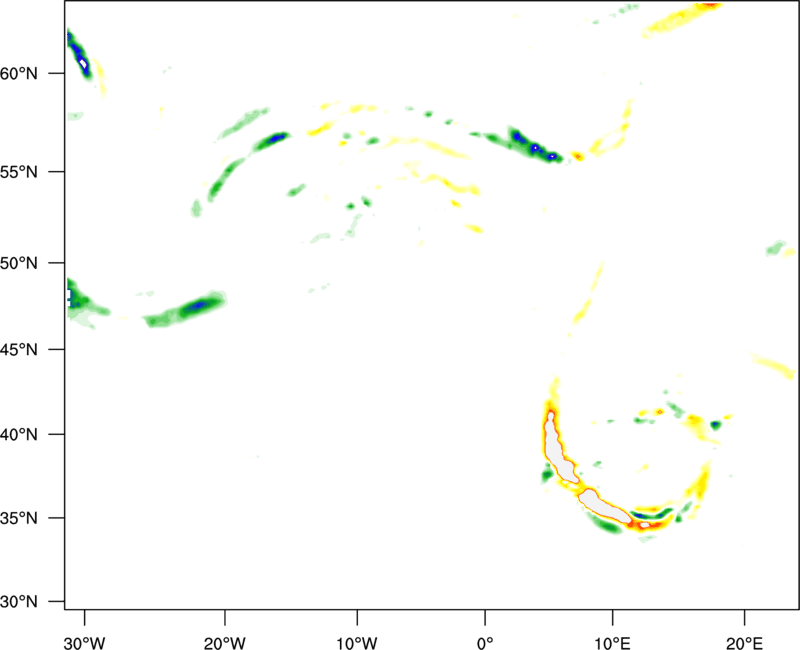Click the 45°N latitude label
800x650 pixels.
pos(19,349)
